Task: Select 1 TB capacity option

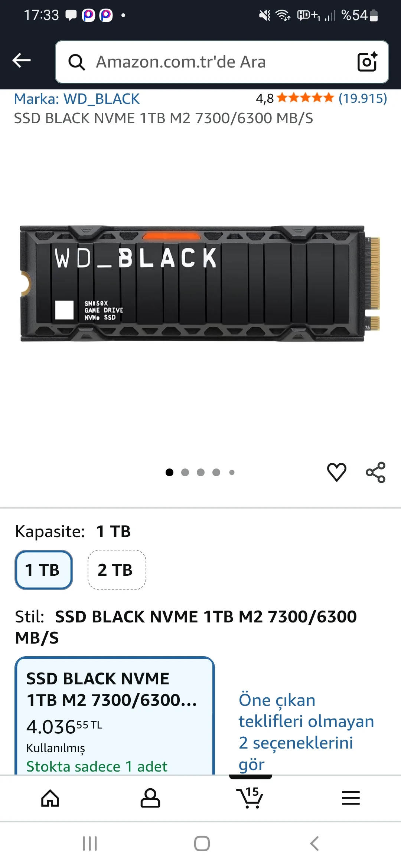Action: [x=44, y=570]
